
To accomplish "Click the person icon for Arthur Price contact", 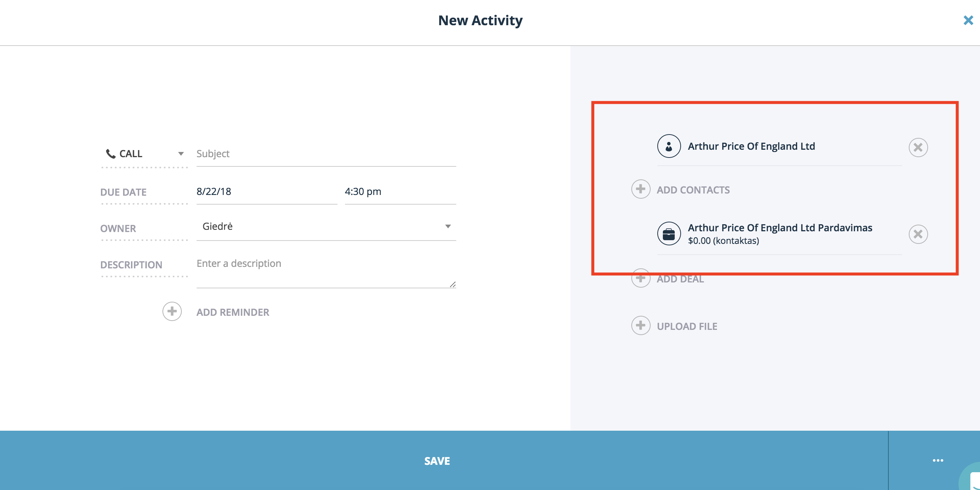I will pyautogui.click(x=669, y=146).
